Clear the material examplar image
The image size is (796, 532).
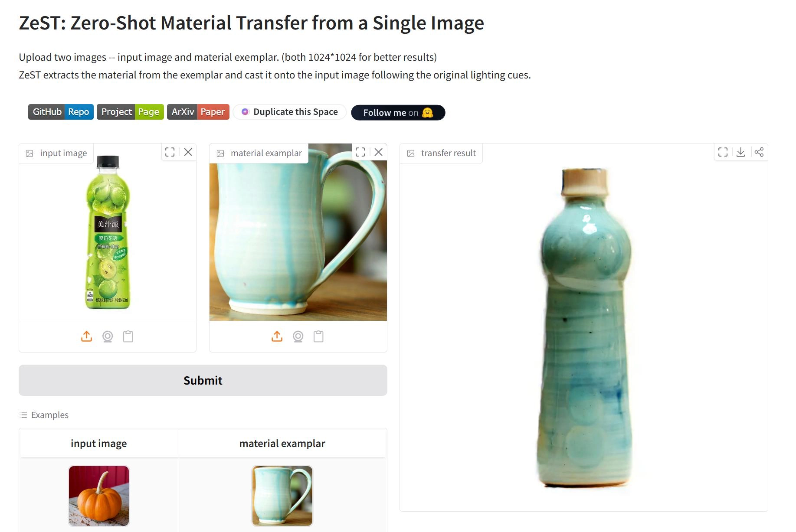tap(378, 152)
